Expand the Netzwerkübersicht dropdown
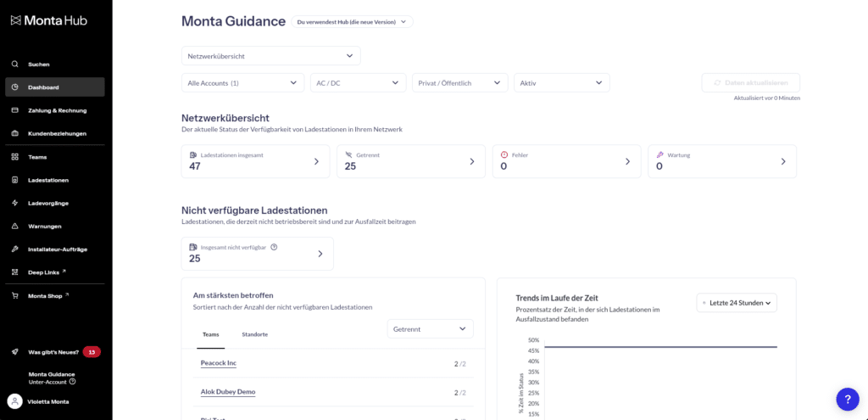868x420 pixels. pos(270,56)
